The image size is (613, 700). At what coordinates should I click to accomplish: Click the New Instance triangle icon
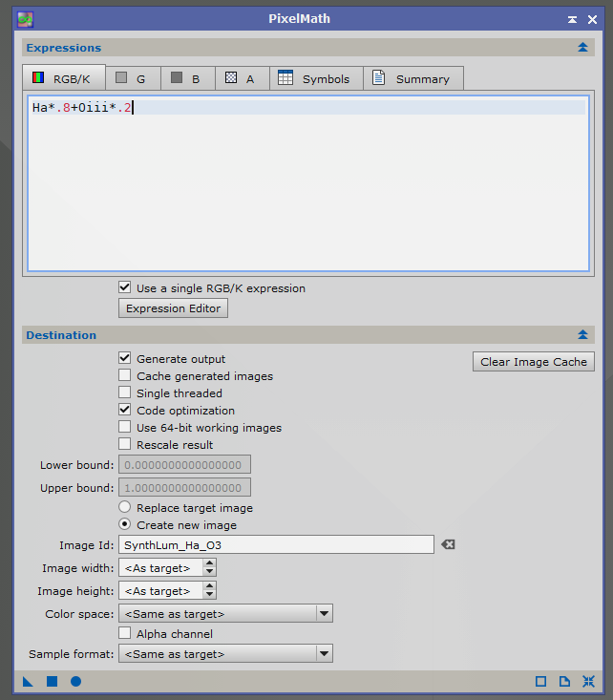coord(28,681)
